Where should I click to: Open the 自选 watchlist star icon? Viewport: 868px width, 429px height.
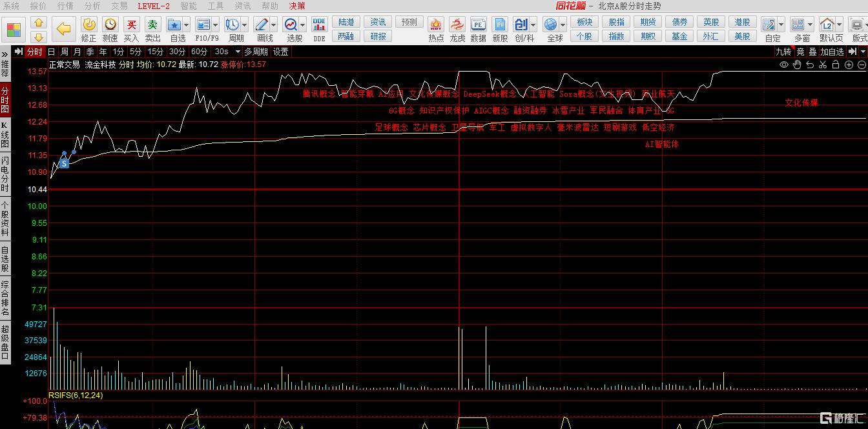174,25
